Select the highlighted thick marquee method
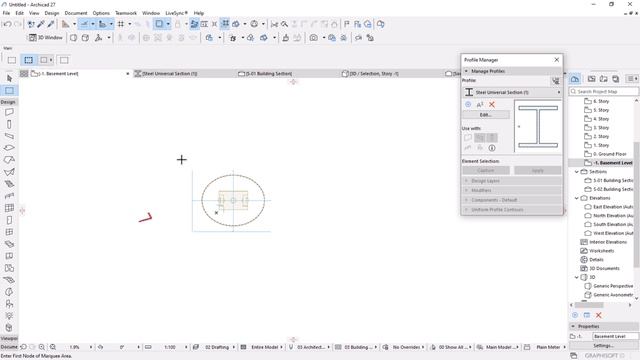Viewport: 640px width, 360px height. click(x=28, y=60)
